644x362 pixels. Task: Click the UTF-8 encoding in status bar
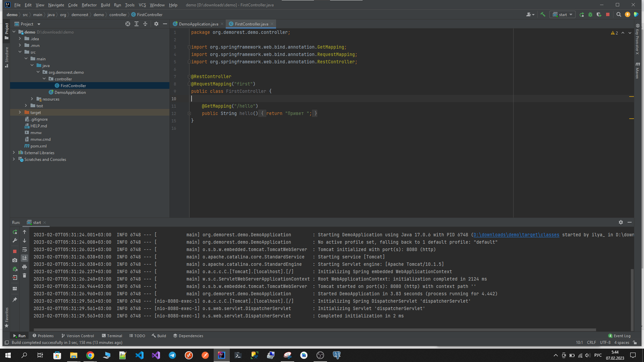pos(605,343)
